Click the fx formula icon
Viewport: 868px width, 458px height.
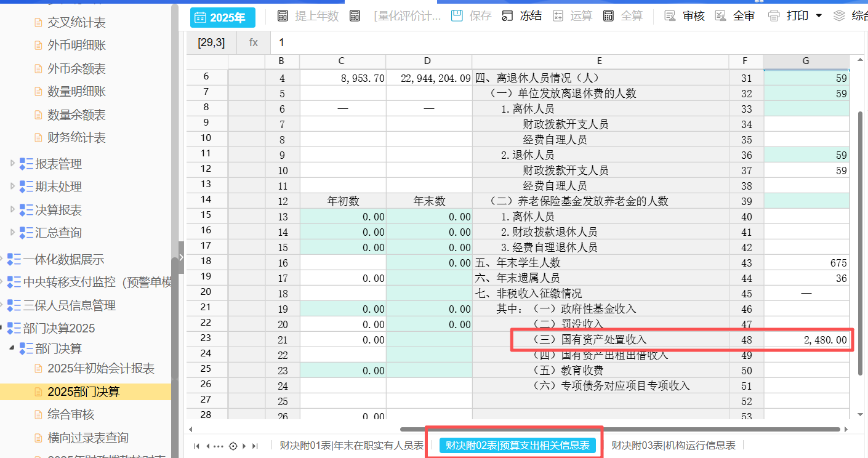[254, 42]
